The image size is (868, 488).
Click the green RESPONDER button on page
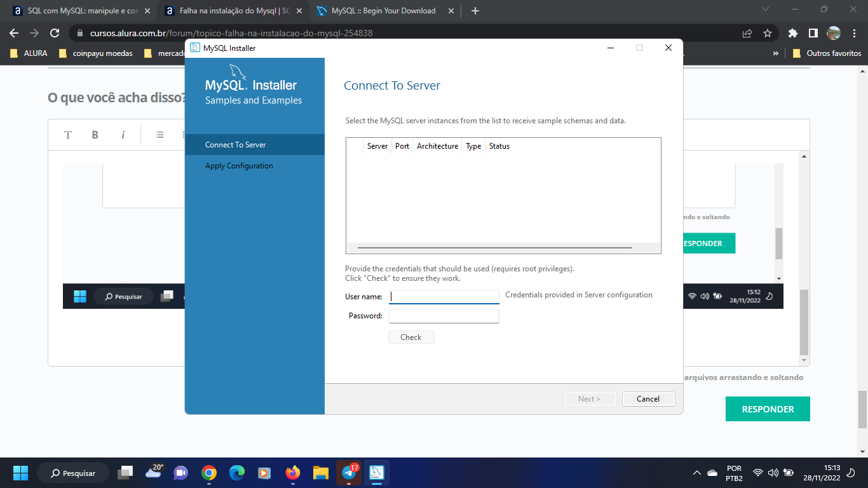(768, 409)
